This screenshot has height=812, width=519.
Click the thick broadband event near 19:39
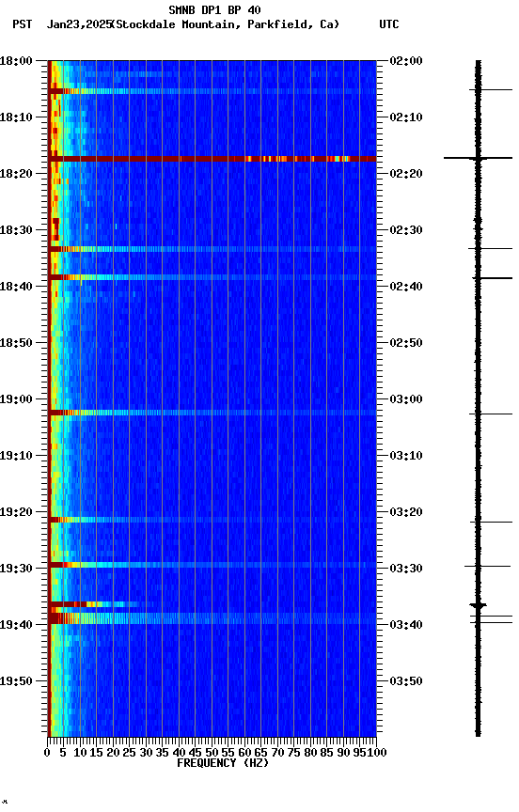coord(212,618)
